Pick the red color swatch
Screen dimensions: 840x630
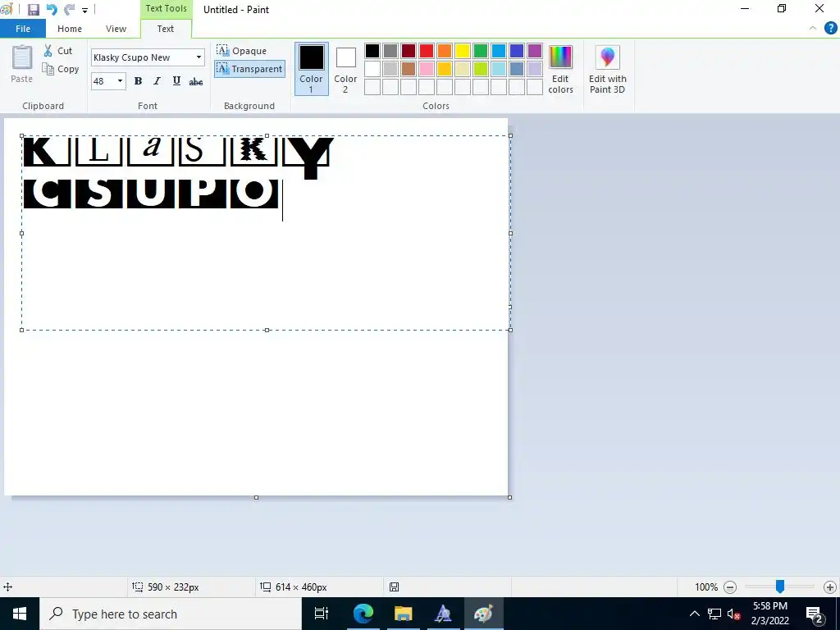(x=427, y=51)
